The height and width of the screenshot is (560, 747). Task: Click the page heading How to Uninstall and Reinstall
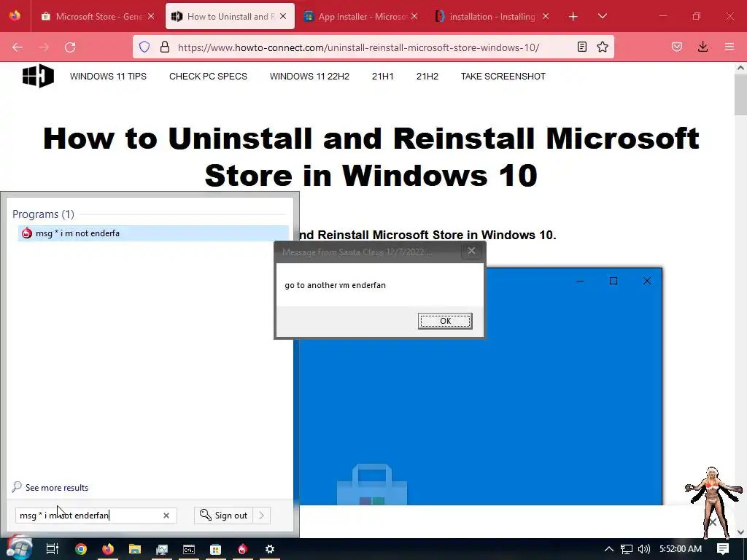tap(371, 157)
